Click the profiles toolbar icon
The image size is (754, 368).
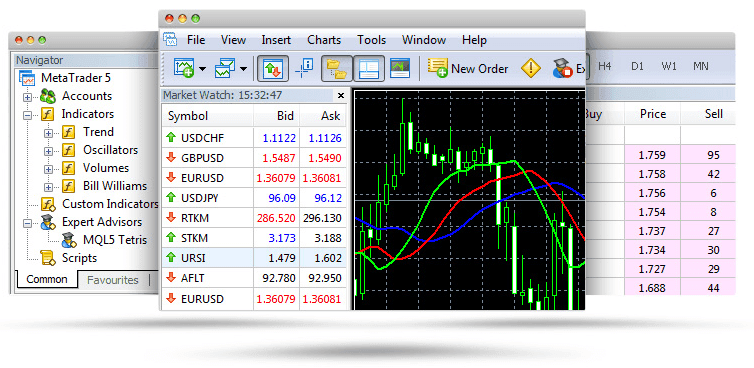pyautogui.click(x=225, y=68)
